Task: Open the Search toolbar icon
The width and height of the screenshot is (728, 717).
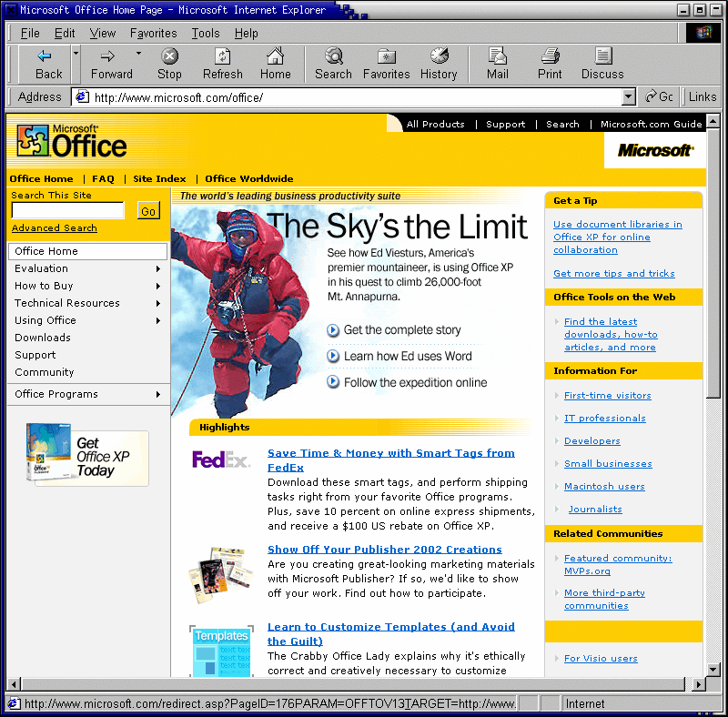Action: coord(333,56)
